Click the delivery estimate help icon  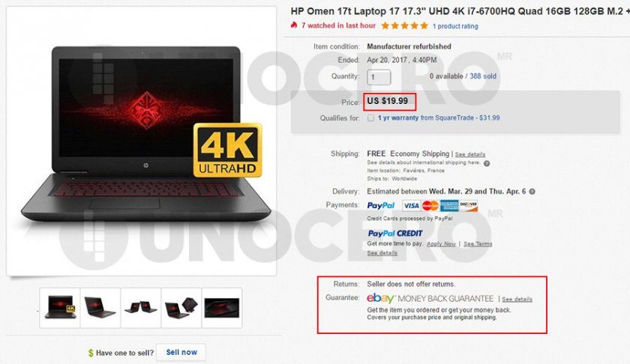(532, 192)
